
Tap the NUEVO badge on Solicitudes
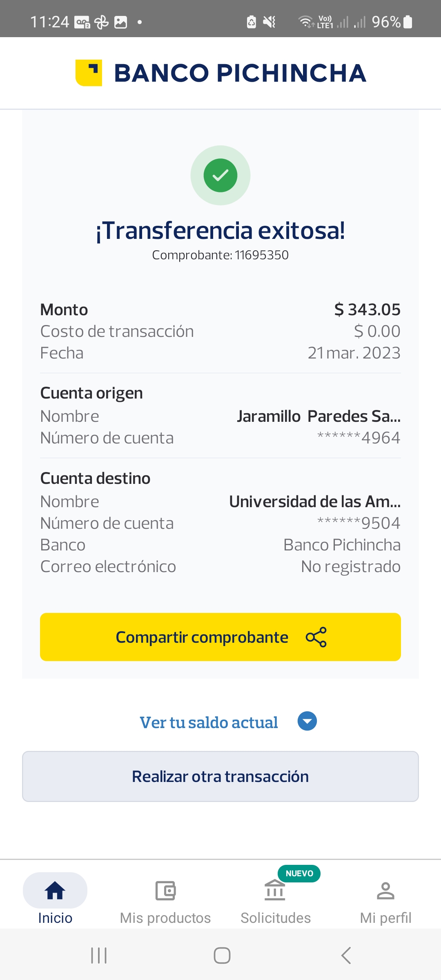coord(299,873)
